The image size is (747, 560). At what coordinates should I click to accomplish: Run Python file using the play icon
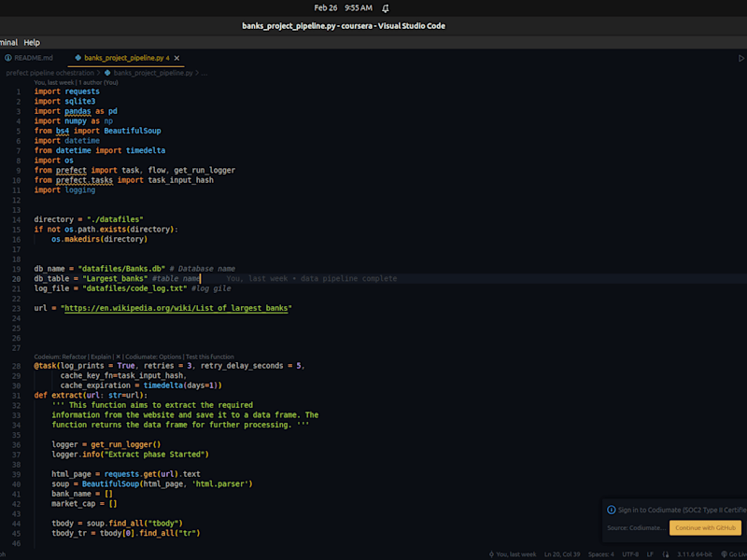tap(740, 58)
